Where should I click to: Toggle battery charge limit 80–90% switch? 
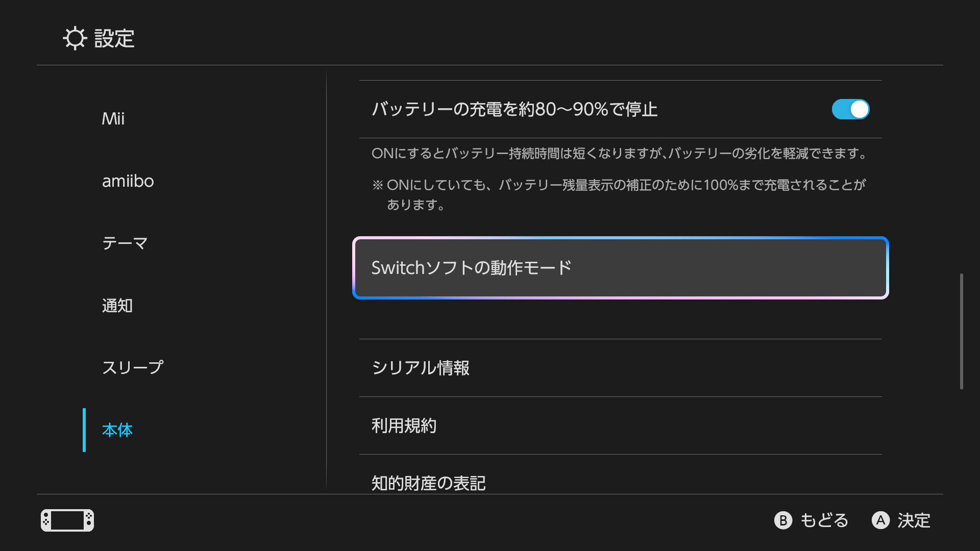coord(850,109)
